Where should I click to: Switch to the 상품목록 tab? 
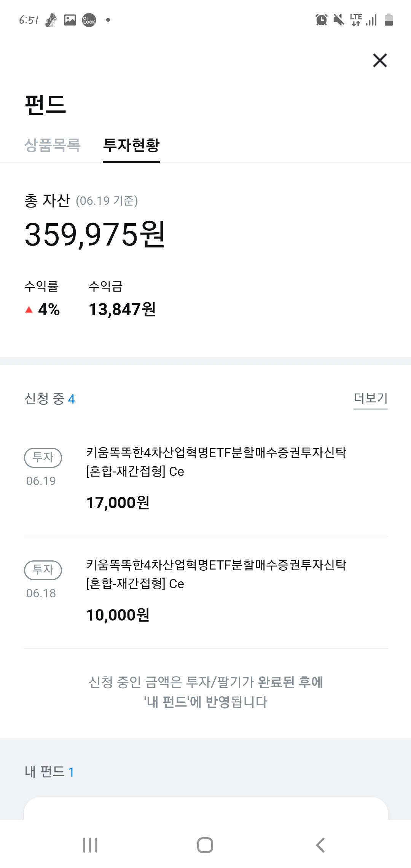pyautogui.click(x=53, y=145)
